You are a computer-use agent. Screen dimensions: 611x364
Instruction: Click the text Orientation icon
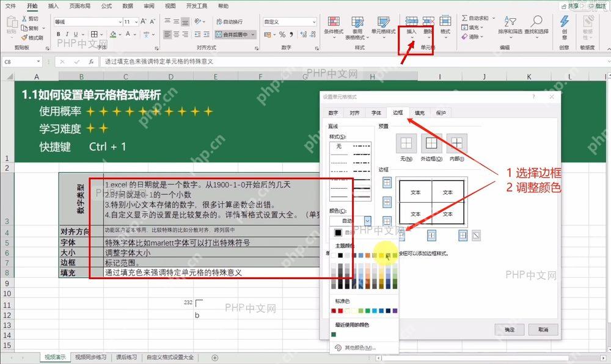coord(198,21)
